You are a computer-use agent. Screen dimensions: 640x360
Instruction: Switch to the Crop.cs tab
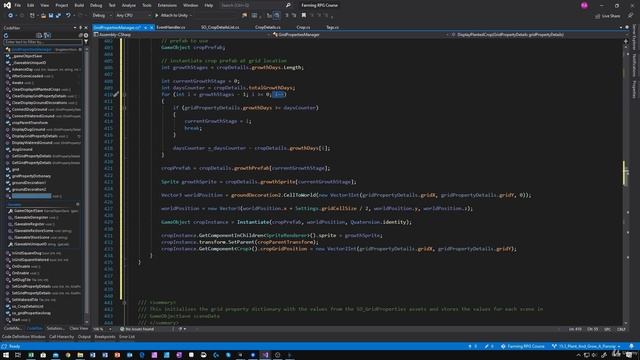[x=303, y=27]
